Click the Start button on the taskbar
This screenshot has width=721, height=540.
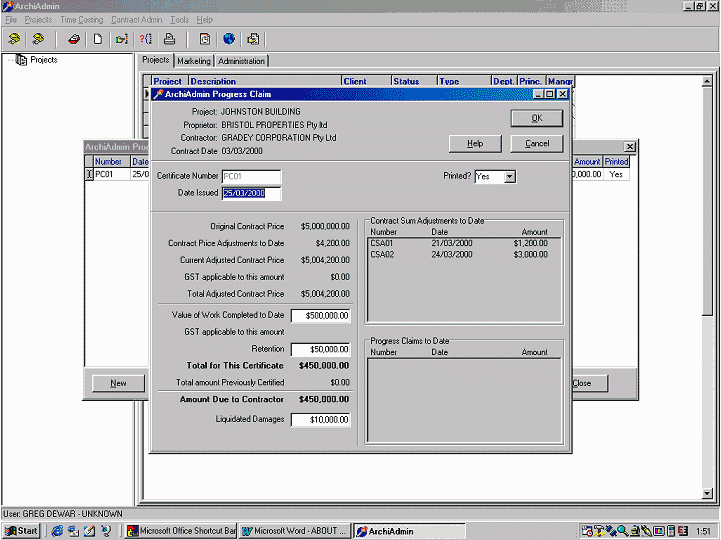tap(21, 531)
